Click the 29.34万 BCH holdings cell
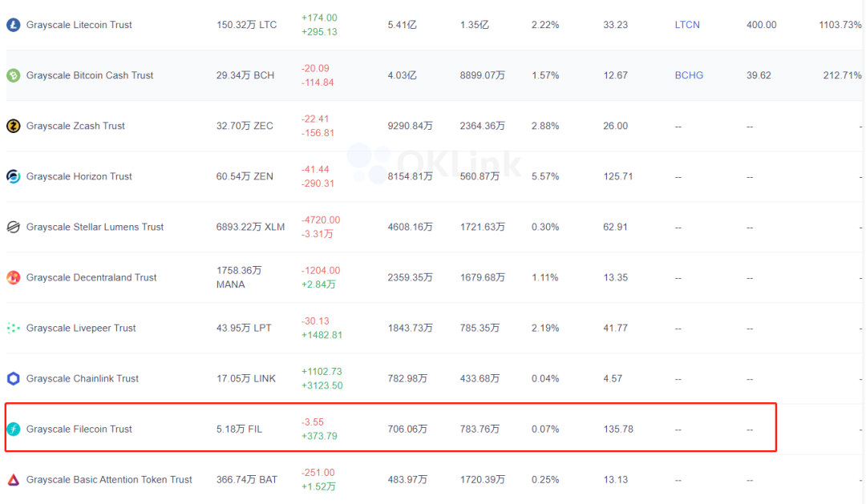This screenshot has width=866, height=504. click(x=245, y=75)
